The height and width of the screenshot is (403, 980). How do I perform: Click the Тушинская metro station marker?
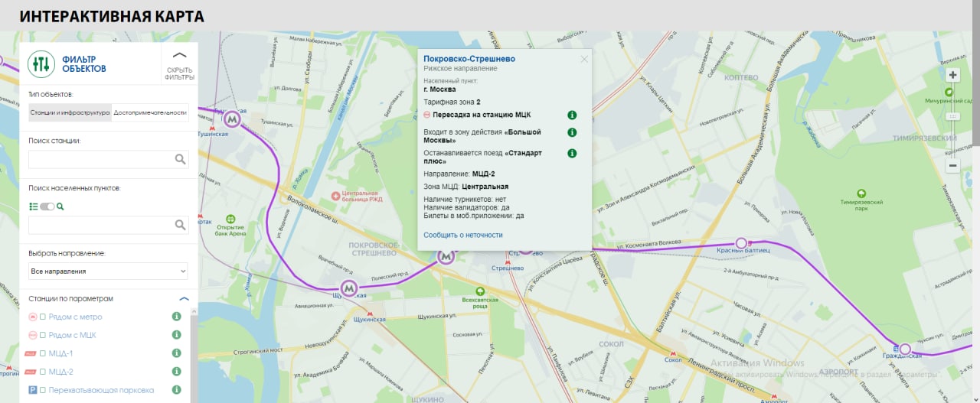(233, 119)
